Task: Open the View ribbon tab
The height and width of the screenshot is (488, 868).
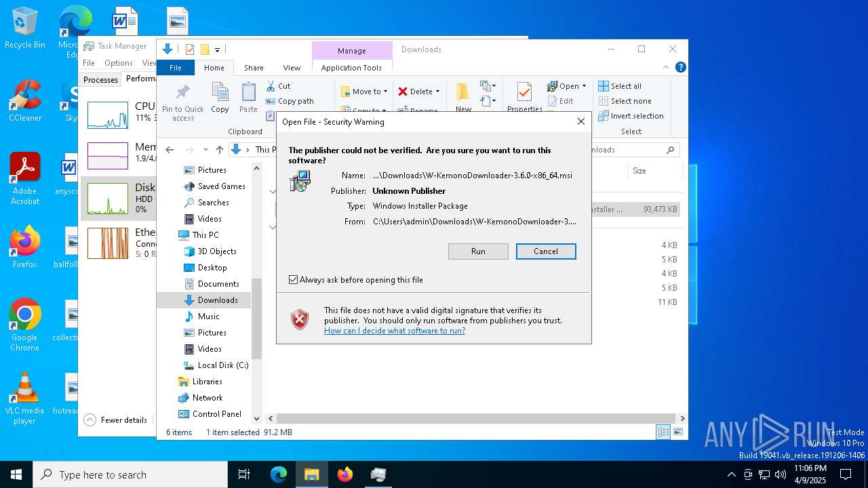Action: pyautogui.click(x=292, y=68)
